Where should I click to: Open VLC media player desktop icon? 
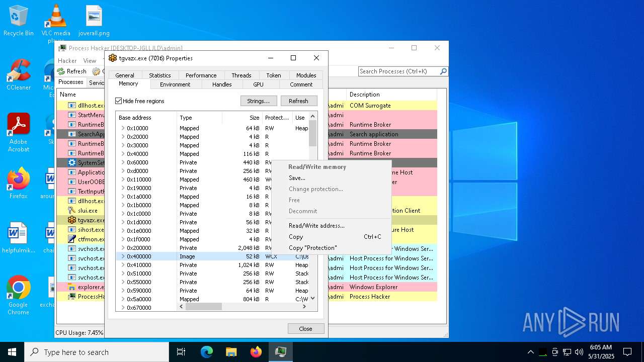tap(56, 23)
